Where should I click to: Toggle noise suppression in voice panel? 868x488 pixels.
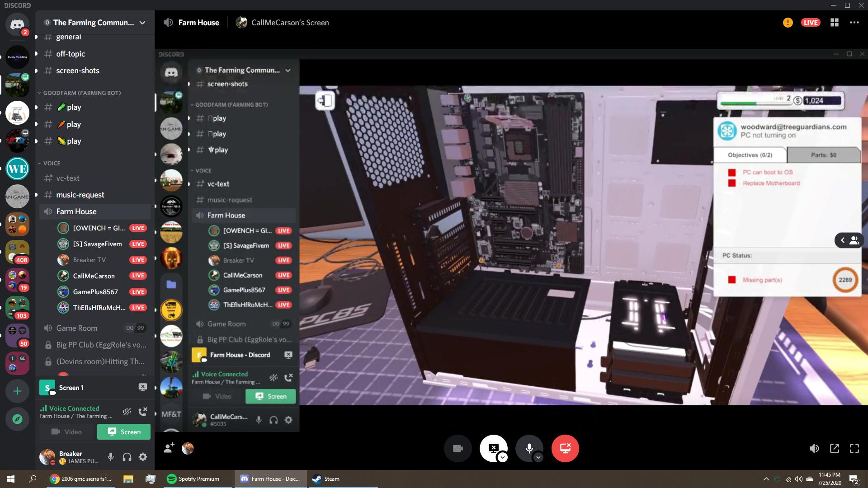[127, 411]
